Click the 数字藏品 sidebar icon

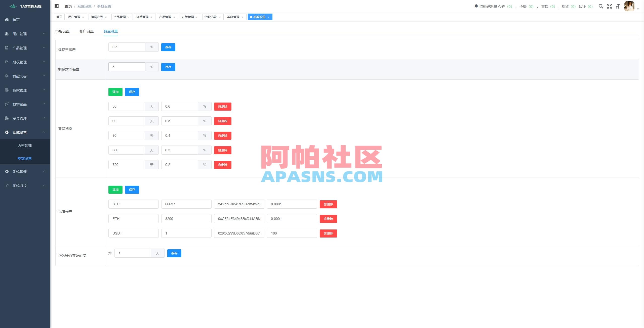[x=7, y=104]
